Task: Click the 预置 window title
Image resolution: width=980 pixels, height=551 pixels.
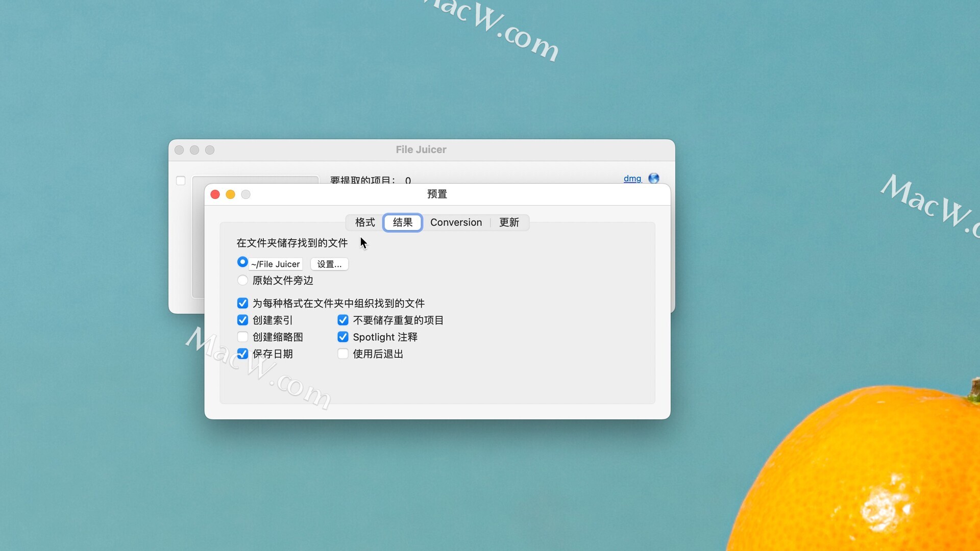Action: coord(437,194)
